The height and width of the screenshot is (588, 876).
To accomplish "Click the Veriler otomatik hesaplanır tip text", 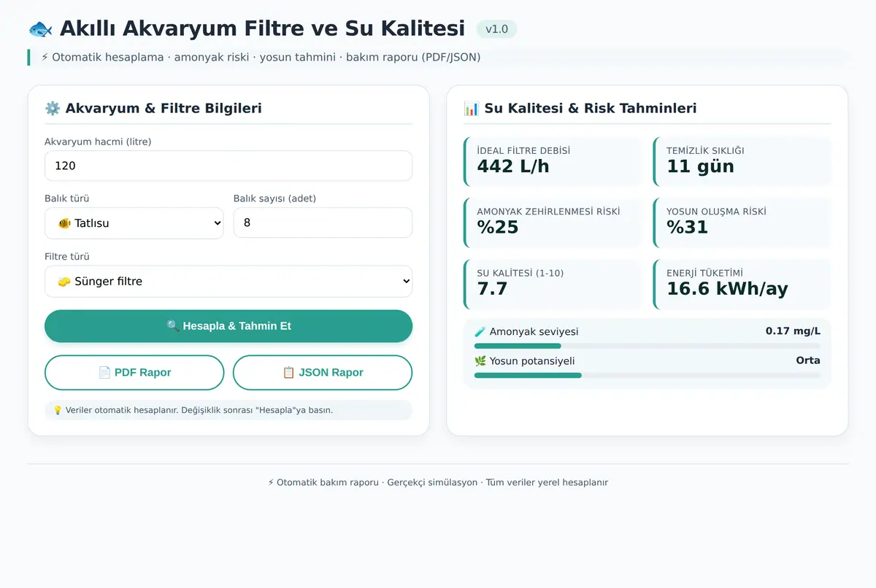I will [199, 410].
